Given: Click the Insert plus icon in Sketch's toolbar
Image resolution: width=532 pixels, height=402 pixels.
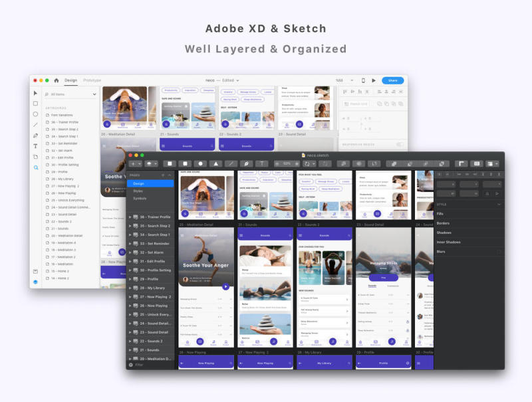Looking at the screenshot, I should [133, 163].
